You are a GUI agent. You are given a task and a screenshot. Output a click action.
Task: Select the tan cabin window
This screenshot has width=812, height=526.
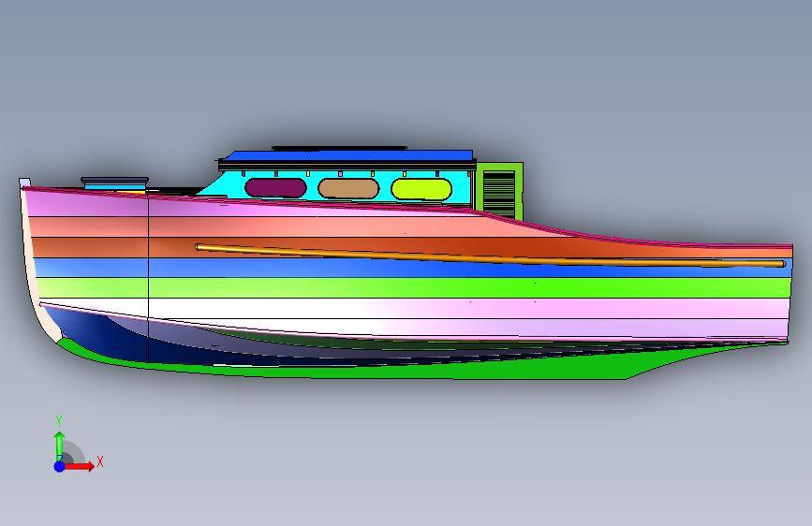(x=348, y=188)
